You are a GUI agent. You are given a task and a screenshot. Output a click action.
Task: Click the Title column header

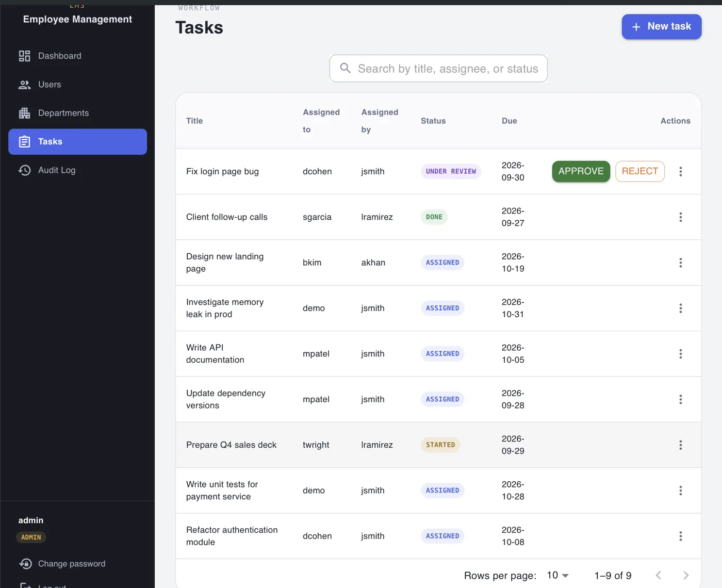(x=194, y=121)
